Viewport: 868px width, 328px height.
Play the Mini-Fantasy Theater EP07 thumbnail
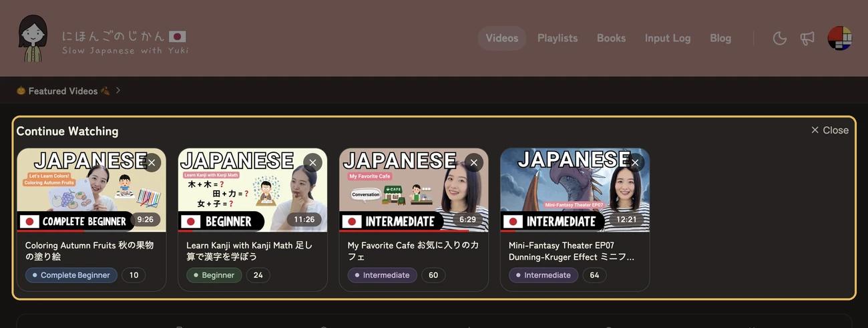point(575,190)
